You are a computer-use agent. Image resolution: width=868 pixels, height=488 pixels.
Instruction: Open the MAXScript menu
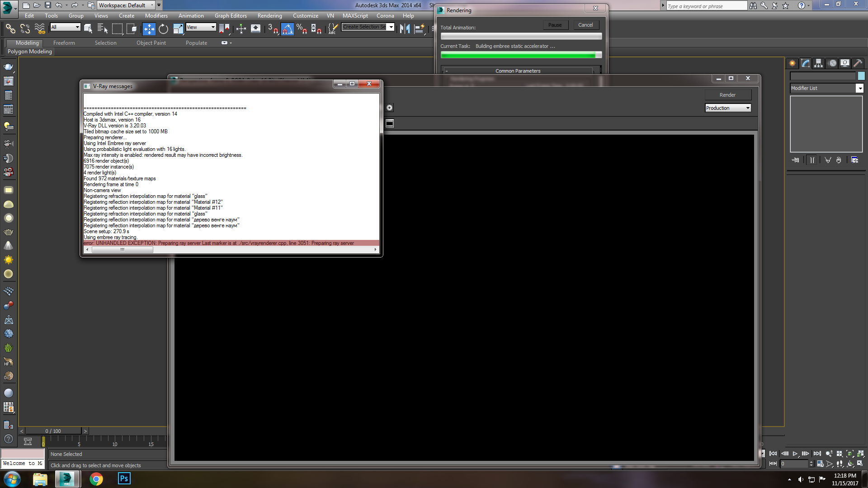pos(355,16)
